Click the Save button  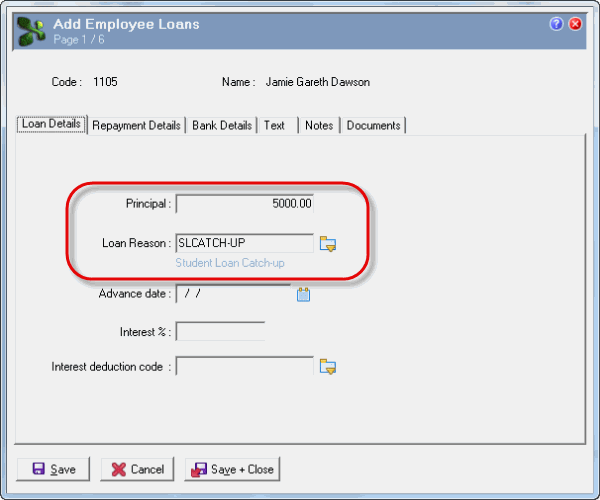click(53, 469)
